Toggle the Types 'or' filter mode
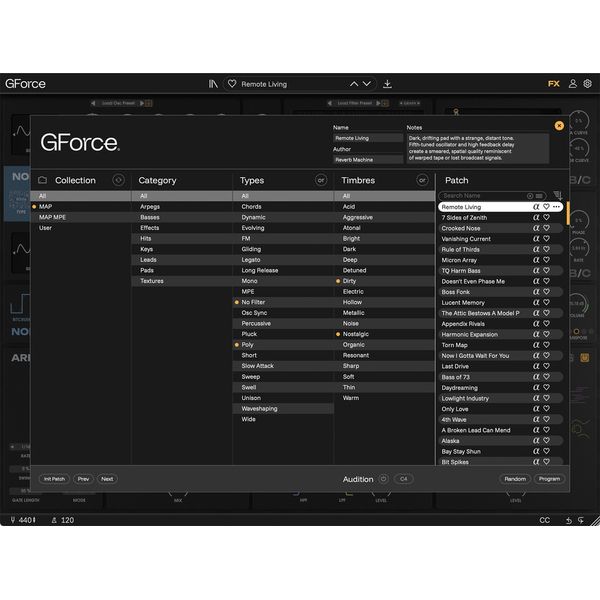Image resolution: width=600 pixels, height=600 pixels. (321, 180)
